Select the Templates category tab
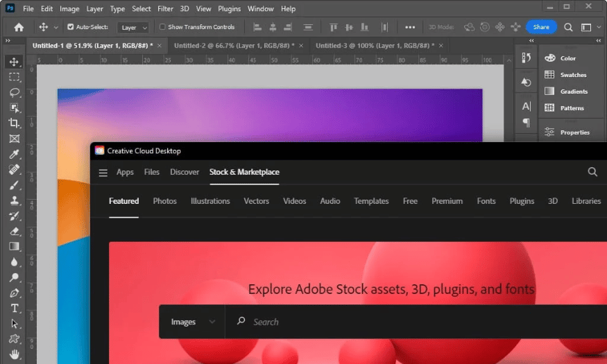607x364 pixels. pos(371,201)
